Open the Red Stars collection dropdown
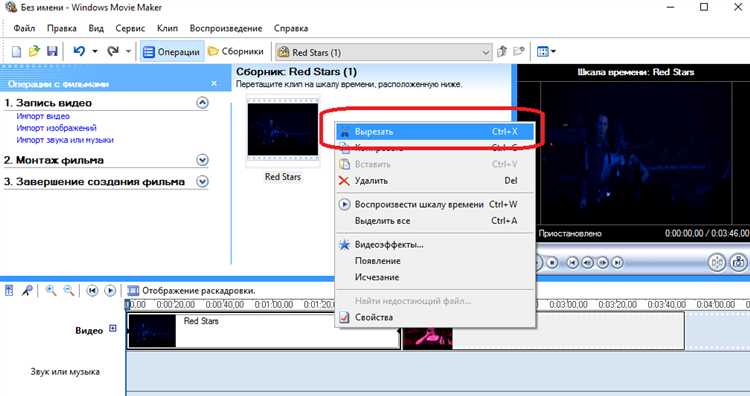Image resolution: width=750 pixels, height=396 pixels. click(x=485, y=52)
